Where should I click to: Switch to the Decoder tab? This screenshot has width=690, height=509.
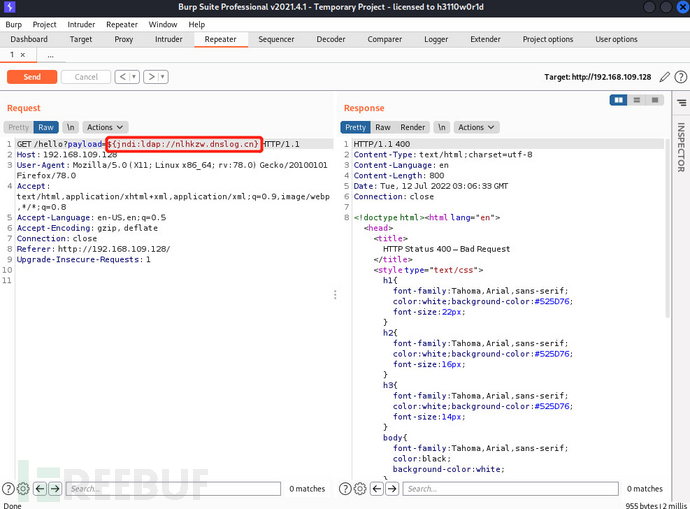coord(331,39)
